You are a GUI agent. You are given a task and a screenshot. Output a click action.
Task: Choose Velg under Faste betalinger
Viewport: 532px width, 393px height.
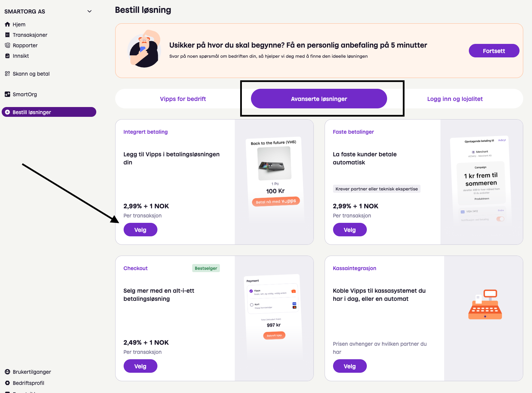(x=350, y=230)
